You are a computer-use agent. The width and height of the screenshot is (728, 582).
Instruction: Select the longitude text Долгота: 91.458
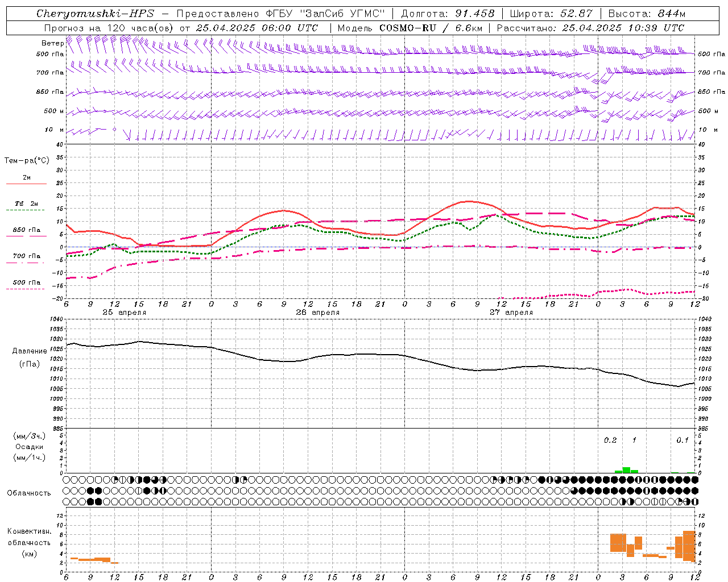coord(448,14)
